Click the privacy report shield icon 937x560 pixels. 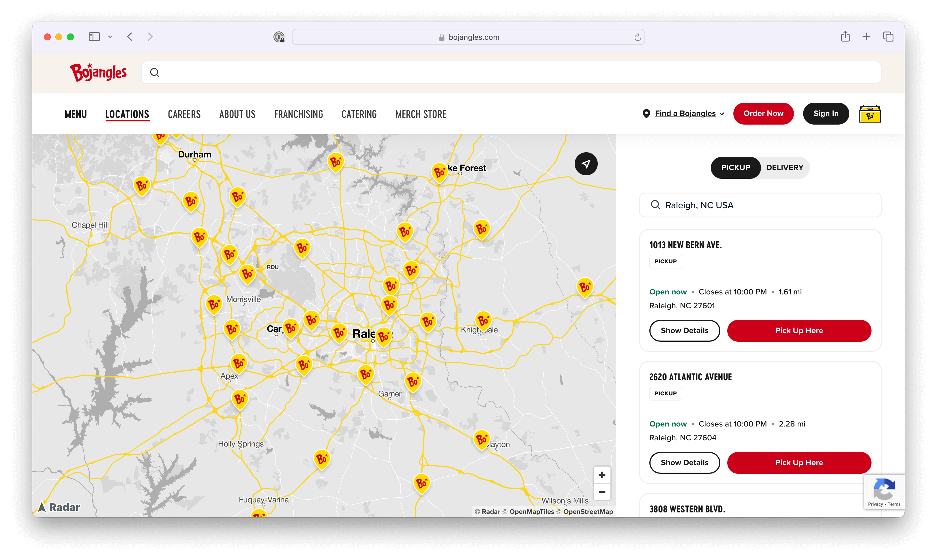coord(279,37)
